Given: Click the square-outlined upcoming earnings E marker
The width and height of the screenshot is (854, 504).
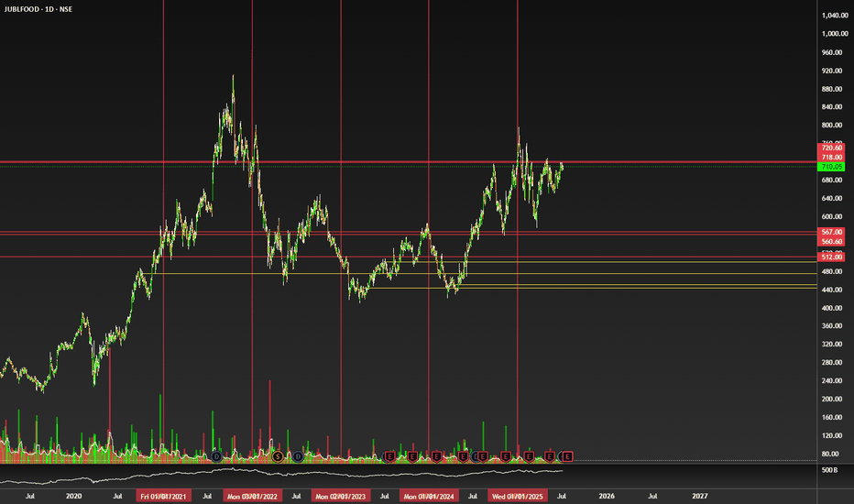Looking at the screenshot, I should pyautogui.click(x=567, y=456).
